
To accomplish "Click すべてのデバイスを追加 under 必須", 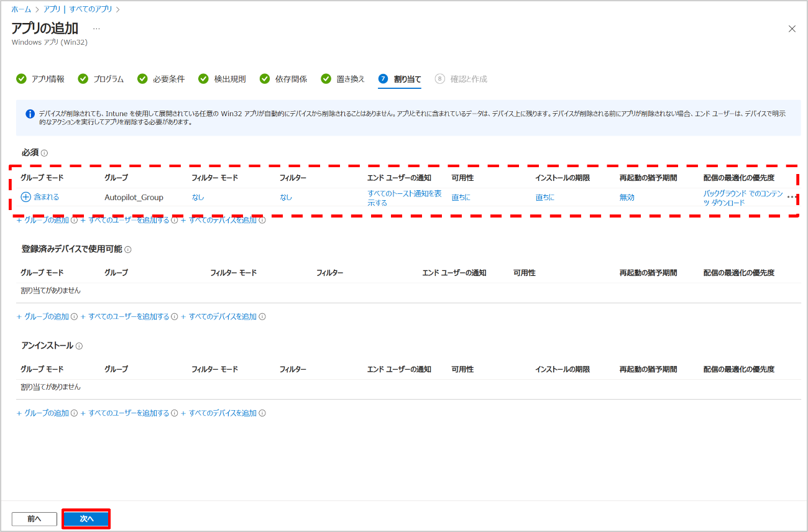I will (219, 220).
